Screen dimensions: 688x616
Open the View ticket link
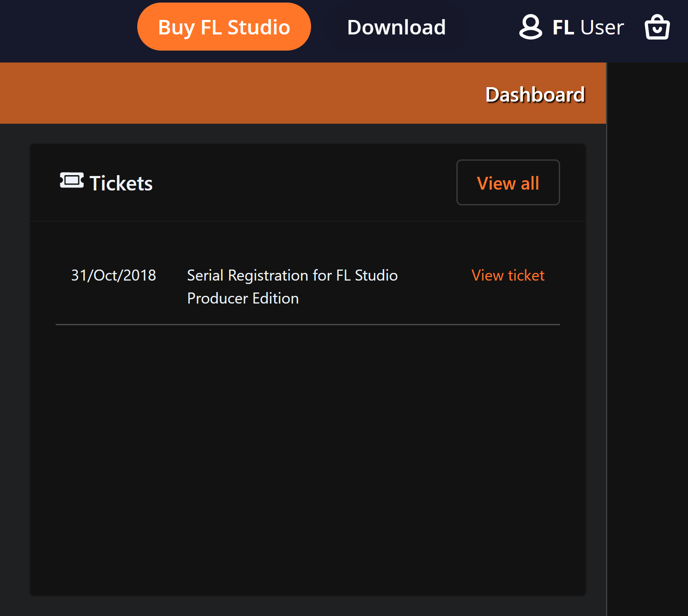click(x=508, y=275)
